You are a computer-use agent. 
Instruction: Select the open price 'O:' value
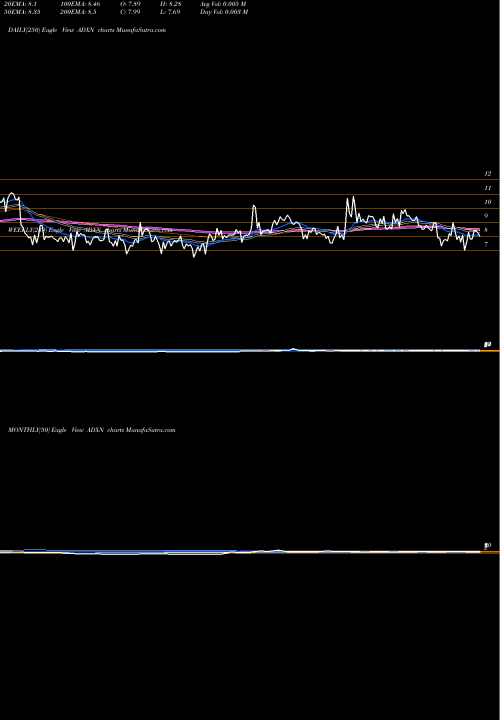pos(130,4)
